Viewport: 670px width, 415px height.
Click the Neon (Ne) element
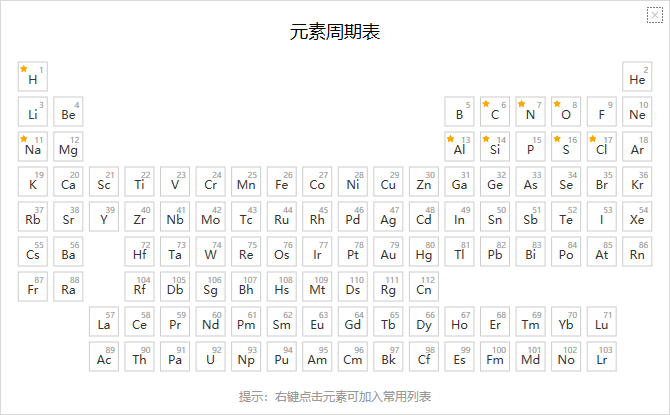(637, 112)
